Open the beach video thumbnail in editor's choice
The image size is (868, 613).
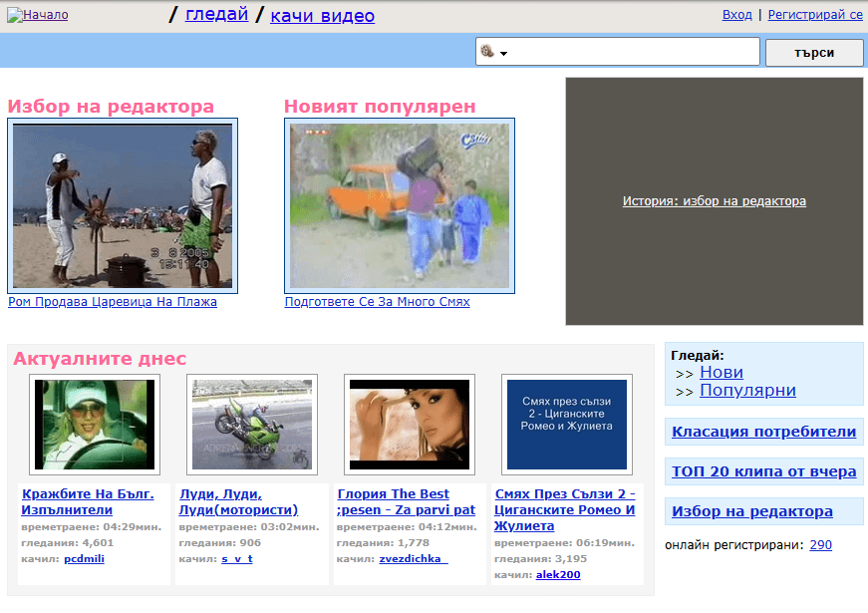click(123, 205)
